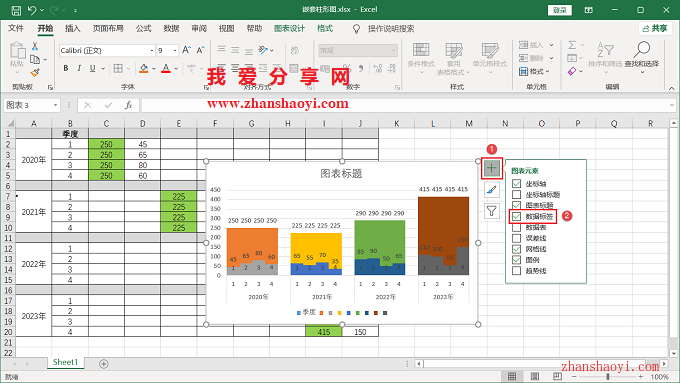Click in the formula bar input
The width and height of the screenshot is (680, 383).
[405, 105]
